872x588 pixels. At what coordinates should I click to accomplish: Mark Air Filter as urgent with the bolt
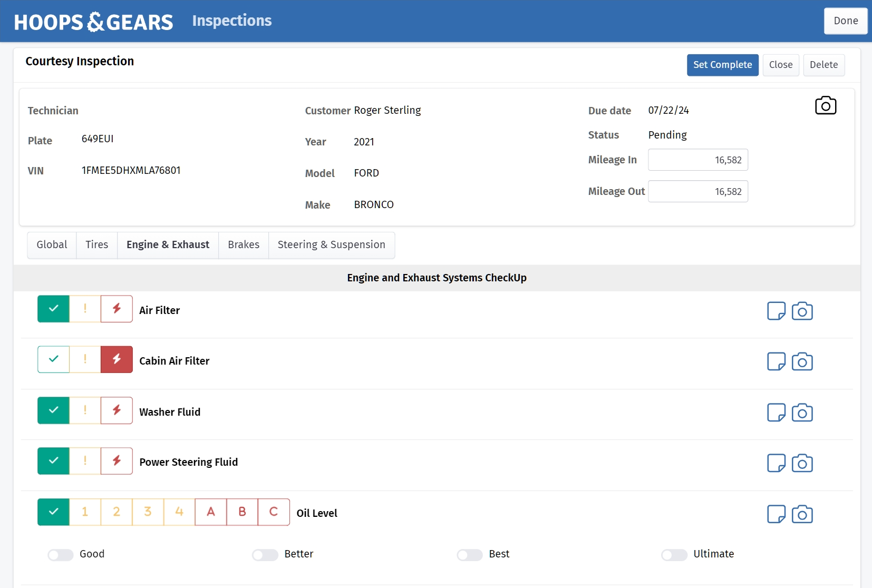pos(117,309)
